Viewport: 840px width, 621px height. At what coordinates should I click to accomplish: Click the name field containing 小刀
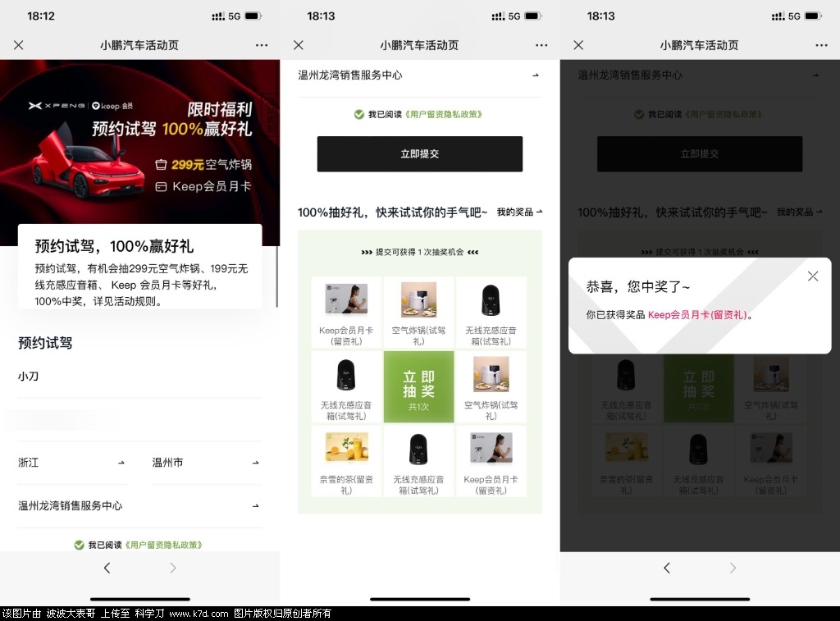(x=139, y=377)
